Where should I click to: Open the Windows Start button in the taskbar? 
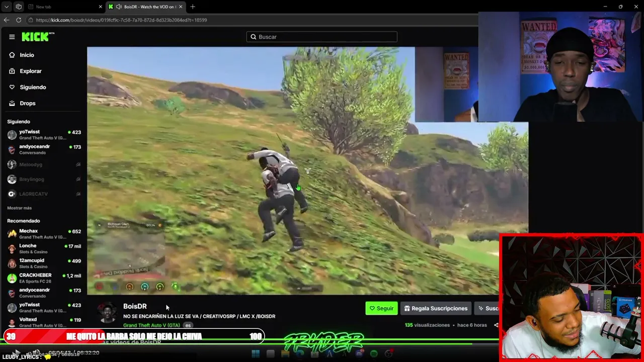pos(256,354)
